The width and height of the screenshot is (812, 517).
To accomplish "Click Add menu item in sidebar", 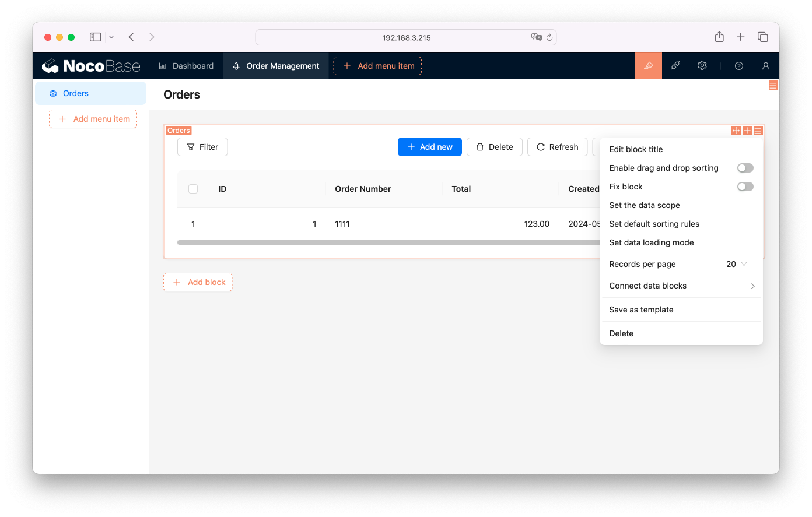I will (93, 119).
